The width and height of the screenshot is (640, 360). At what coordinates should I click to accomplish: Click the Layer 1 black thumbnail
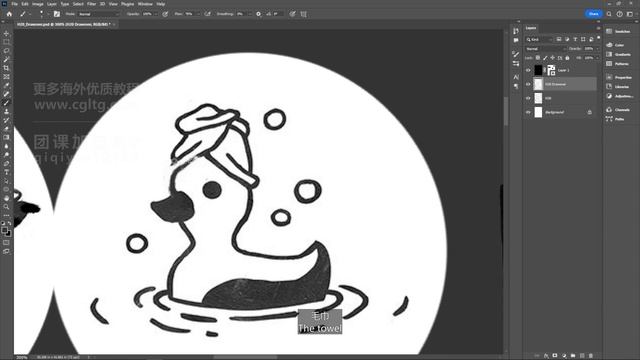pos(538,70)
